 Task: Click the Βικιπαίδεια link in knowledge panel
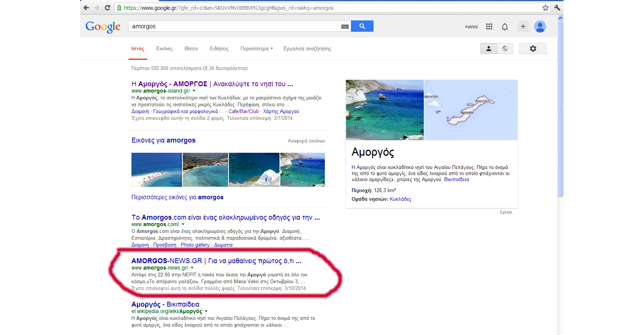pyautogui.click(x=456, y=179)
